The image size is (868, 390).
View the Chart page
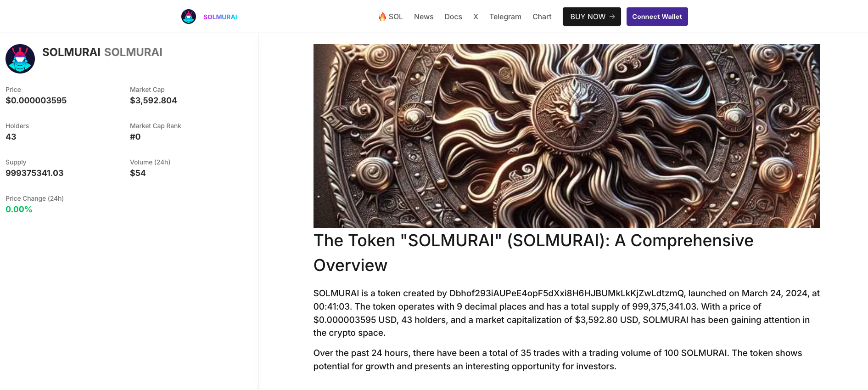point(542,17)
